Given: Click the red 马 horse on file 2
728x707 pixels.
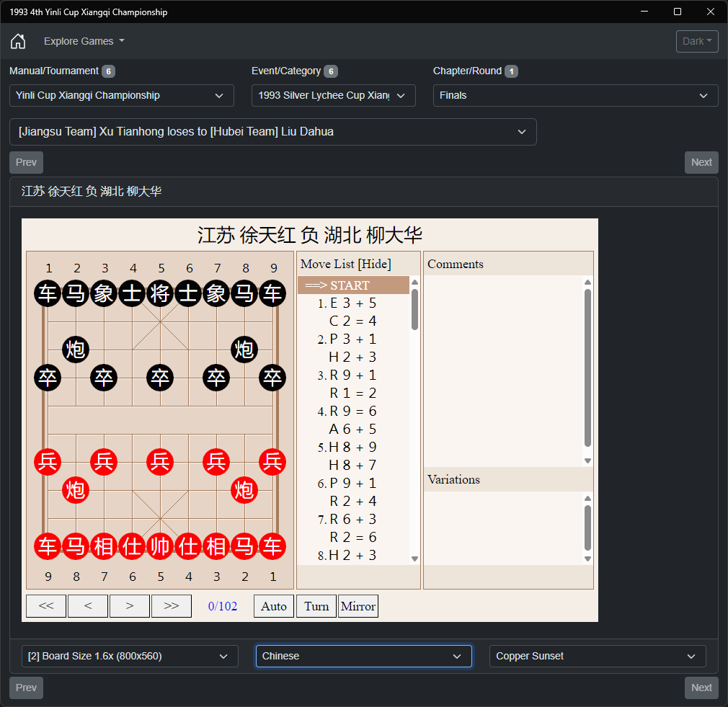Looking at the screenshot, I should pyautogui.click(x=244, y=546).
